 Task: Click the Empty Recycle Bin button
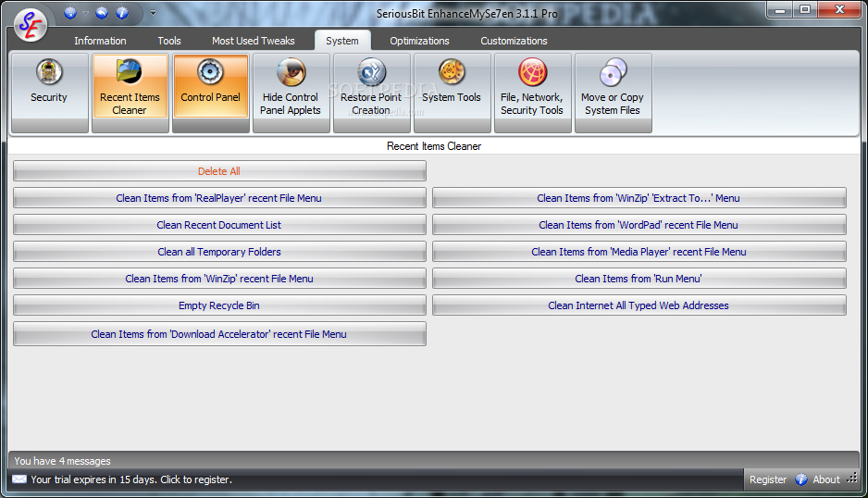pyautogui.click(x=219, y=305)
